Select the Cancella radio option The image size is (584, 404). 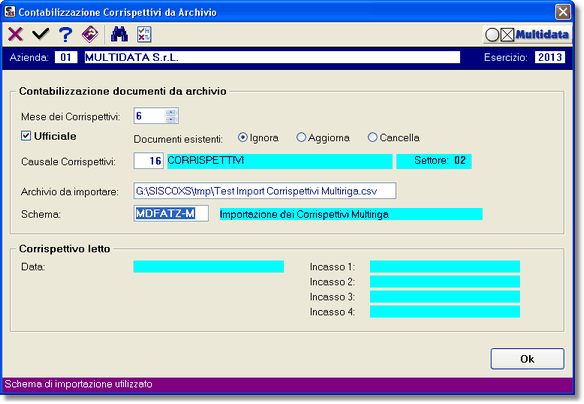[372, 137]
